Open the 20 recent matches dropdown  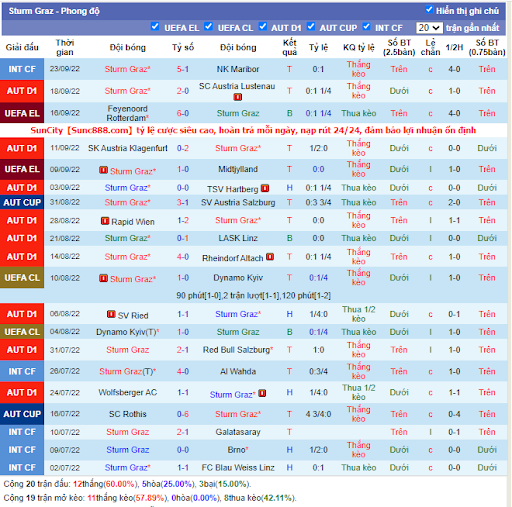[x=429, y=28]
